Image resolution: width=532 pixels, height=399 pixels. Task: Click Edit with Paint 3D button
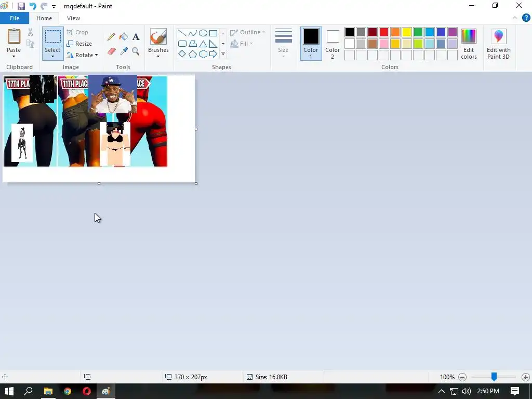(x=498, y=44)
